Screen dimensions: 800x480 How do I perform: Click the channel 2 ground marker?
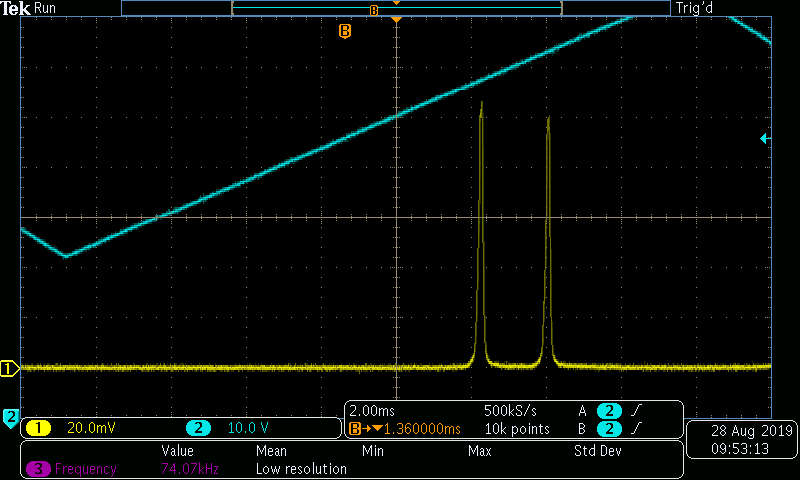pyautogui.click(x=10, y=418)
